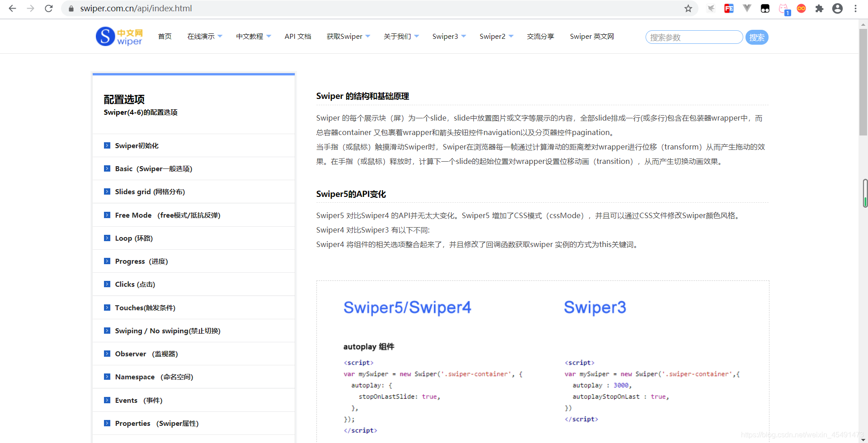Open Chrome's three-dot menu
868x443 pixels.
click(856, 8)
